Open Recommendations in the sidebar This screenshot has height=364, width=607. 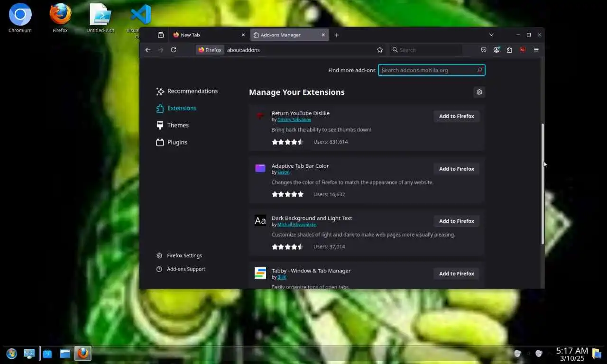[187, 91]
